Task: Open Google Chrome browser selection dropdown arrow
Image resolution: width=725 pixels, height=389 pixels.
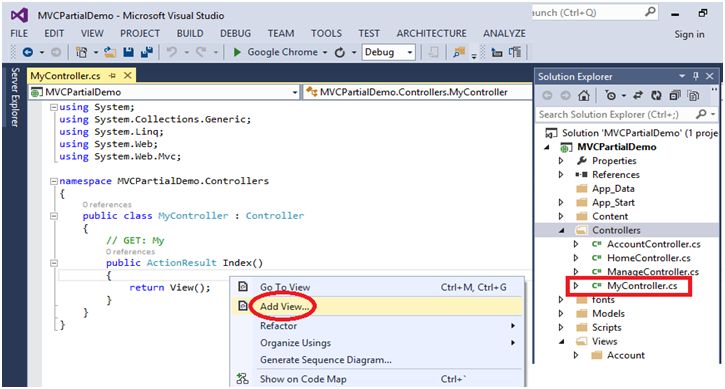Action: coord(325,52)
